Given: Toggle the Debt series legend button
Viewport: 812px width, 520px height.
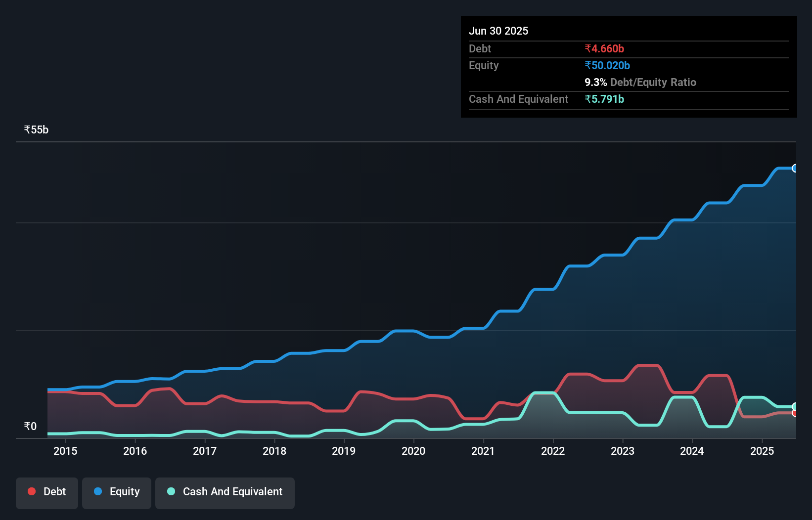Looking at the screenshot, I should [47, 492].
